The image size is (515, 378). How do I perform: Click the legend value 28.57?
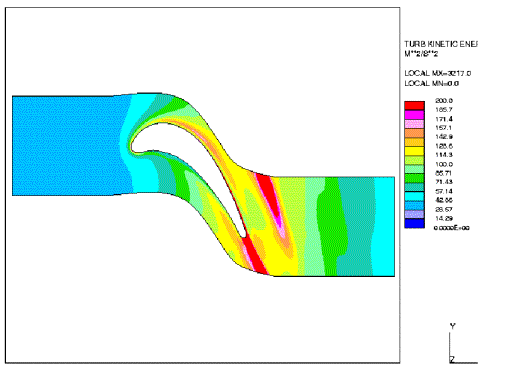(x=444, y=209)
